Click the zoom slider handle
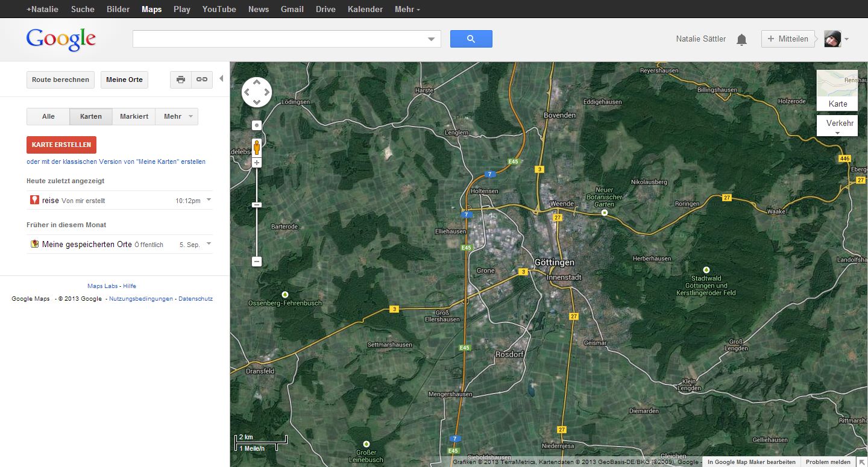 pyautogui.click(x=257, y=205)
